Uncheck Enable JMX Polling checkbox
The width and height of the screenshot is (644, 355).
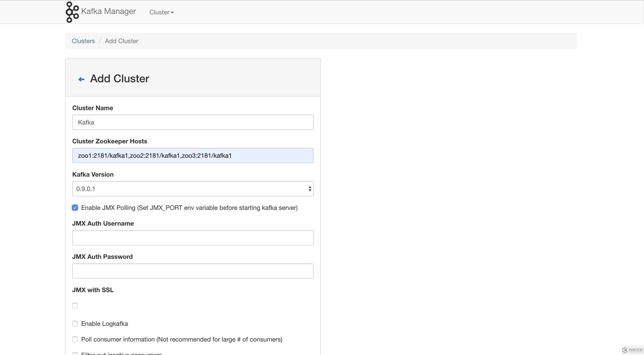[75, 208]
